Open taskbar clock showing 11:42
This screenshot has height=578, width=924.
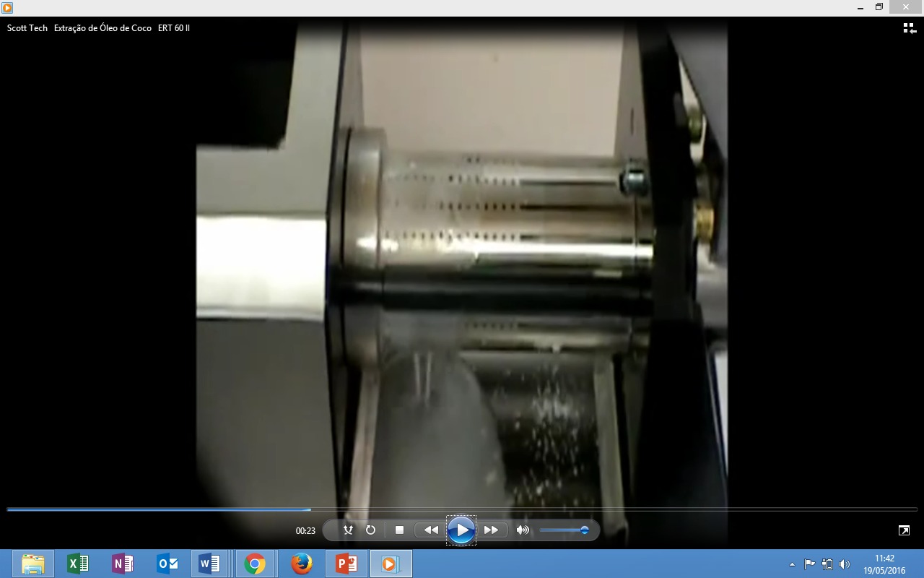click(x=884, y=564)
